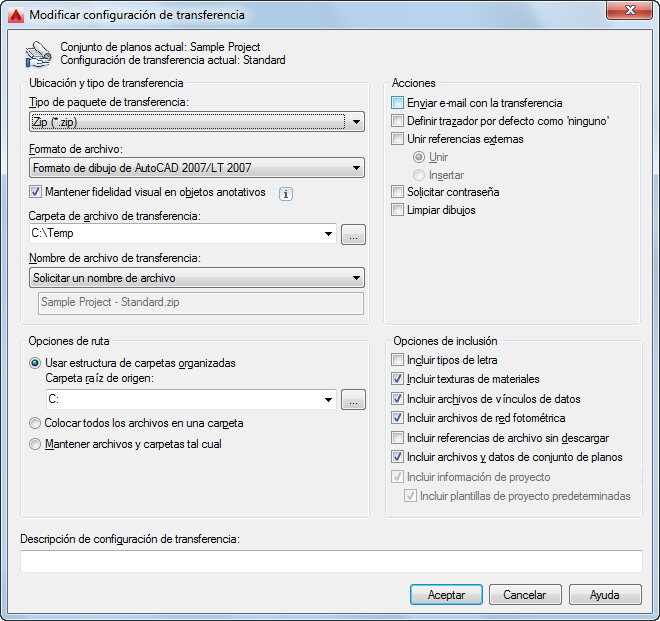This screenshot has height=621, width=660.
Task: Expand C:\Temp folder path dropdown arrow
Action: click(x=328, y=234)
